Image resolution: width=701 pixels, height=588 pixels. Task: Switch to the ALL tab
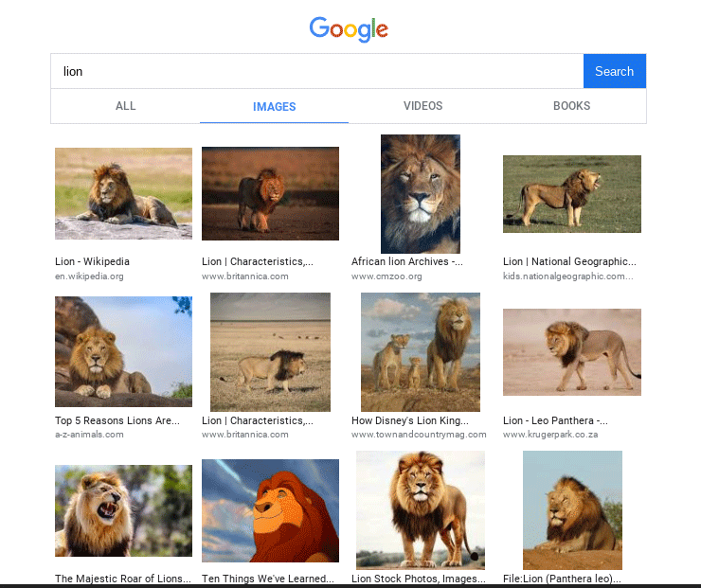(x=126, y=106)
